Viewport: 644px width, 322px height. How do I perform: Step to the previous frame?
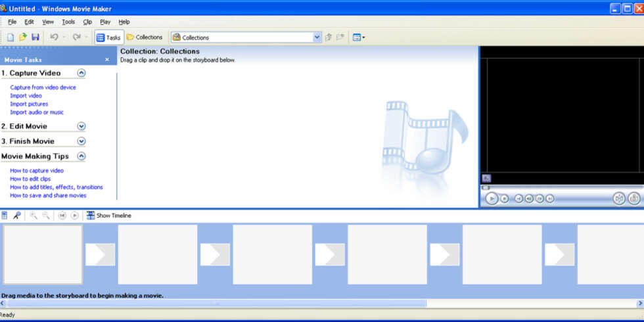pyautogui.click(x=529, y=198)
